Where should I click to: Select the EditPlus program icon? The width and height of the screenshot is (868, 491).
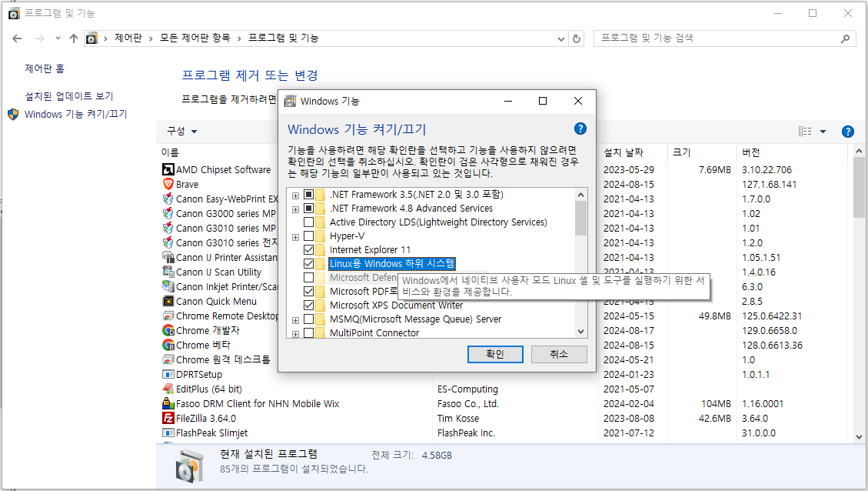click(x=170, y=389)
